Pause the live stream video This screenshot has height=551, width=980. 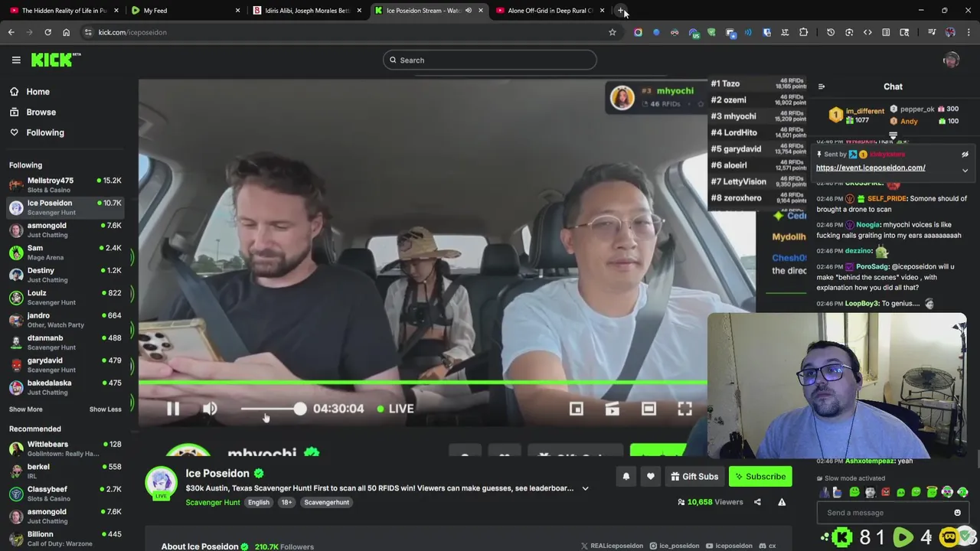[173, 409]
